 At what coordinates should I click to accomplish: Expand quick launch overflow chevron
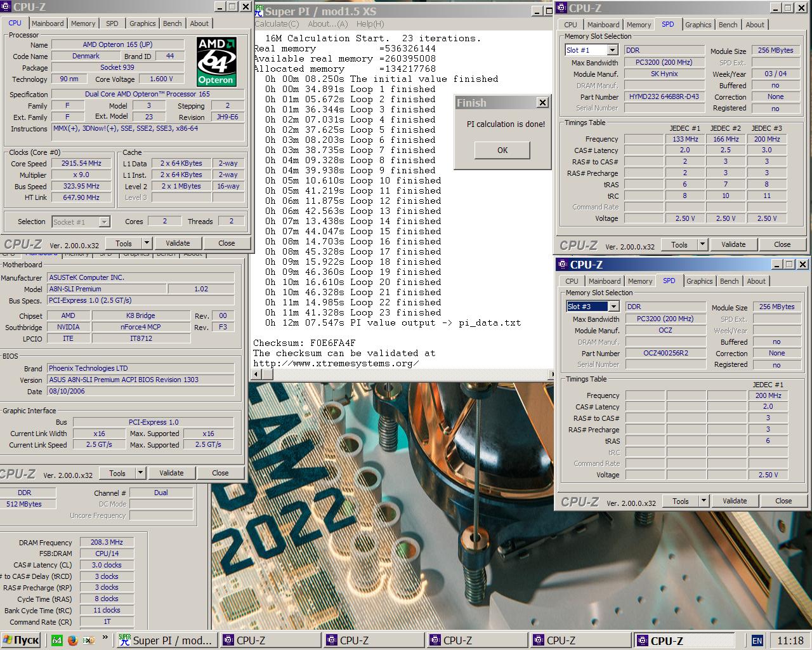[x=105, y=638]
